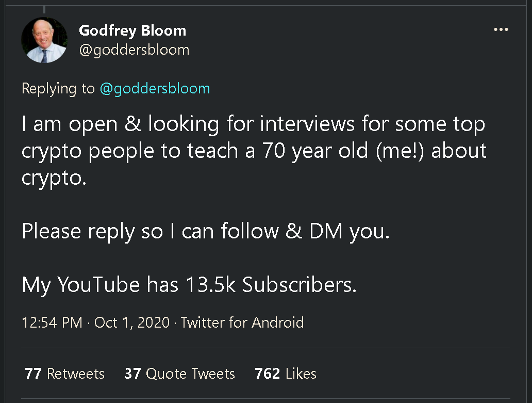532x403 pixels.
Task: Click the thread connector line above the avatar
Action: (x=44, y=9)
